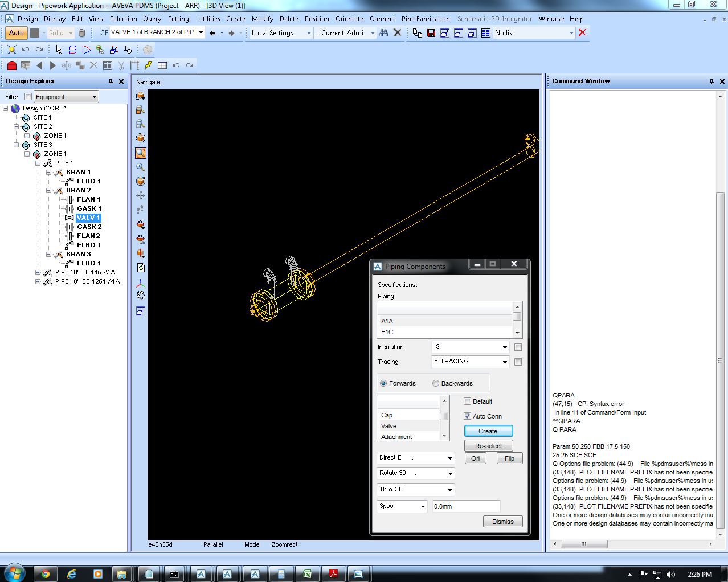The width and height of the screenshot is (728, 582).
Task: Click the axes icon in the view toolbar
Action: click(141, 282)
